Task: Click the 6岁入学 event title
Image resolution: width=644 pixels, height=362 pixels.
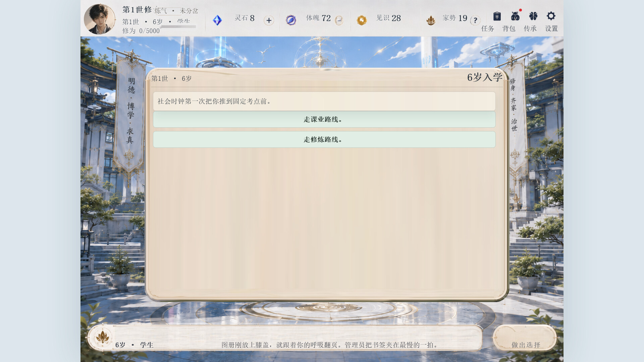Action: [x=485, y=77]
